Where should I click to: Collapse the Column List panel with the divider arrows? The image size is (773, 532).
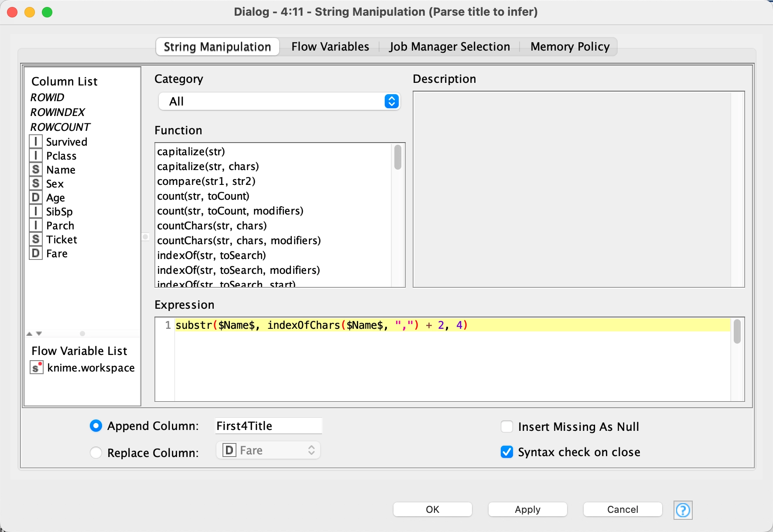pos(29,334)
